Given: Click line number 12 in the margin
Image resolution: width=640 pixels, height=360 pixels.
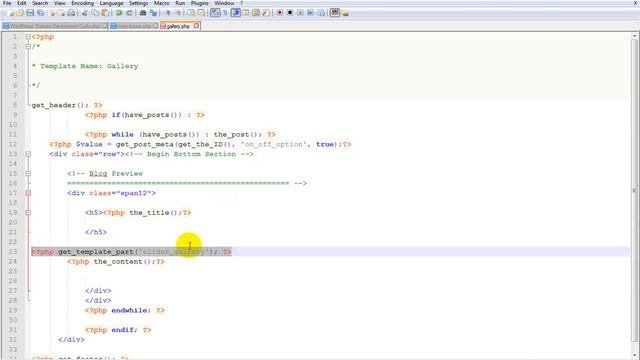Looking at the screenshot, I should coord(13,144).
